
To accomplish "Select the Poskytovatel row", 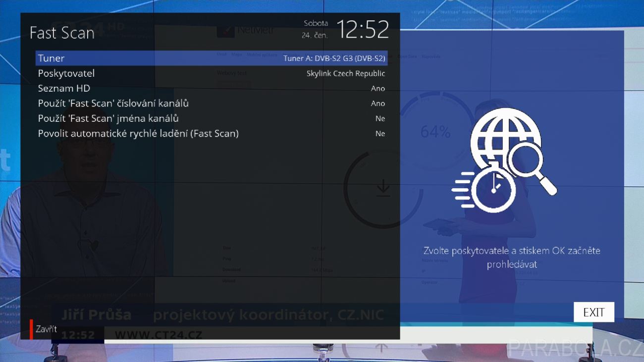I will [212, 73].
